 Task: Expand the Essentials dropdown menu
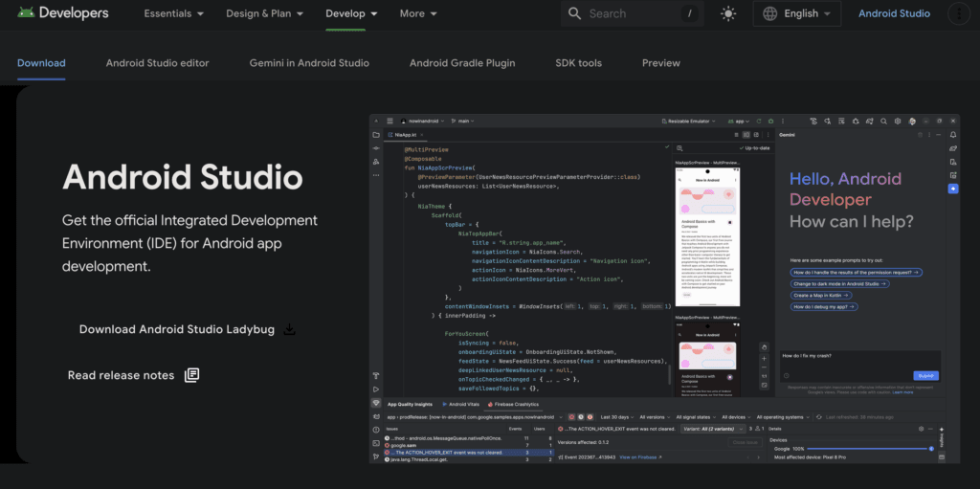(x=174, y=13)
